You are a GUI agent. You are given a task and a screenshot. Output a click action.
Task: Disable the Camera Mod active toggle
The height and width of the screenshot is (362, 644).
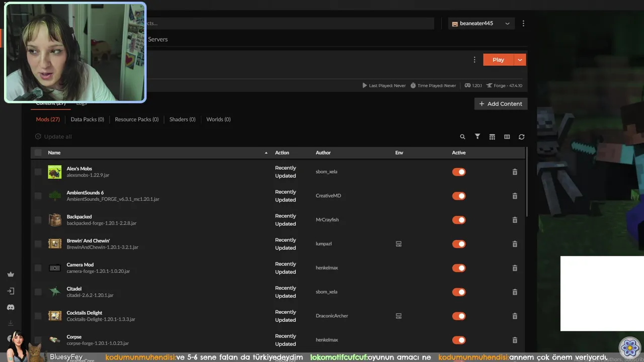point(459,268)
